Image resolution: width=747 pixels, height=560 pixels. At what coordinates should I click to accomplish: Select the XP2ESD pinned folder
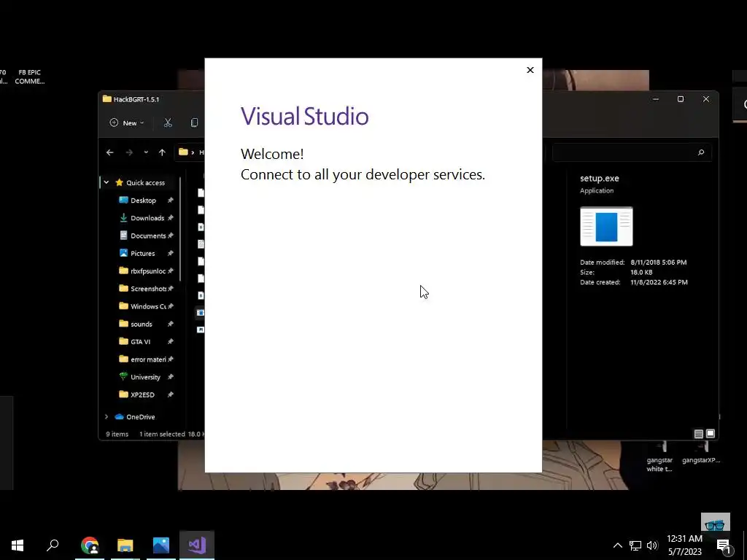coord(142,394)
